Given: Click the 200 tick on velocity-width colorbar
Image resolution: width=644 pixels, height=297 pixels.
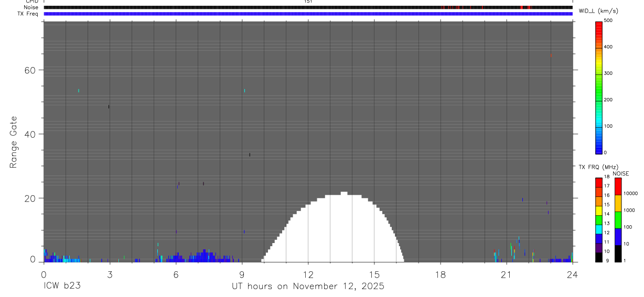Looking at the screenshot, I should [x=608, y=100].
